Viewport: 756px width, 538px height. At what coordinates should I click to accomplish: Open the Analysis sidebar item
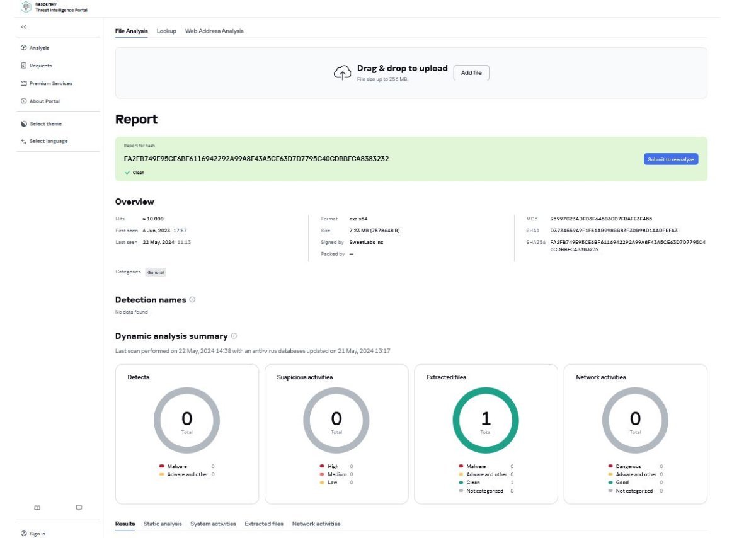[38, 48]
